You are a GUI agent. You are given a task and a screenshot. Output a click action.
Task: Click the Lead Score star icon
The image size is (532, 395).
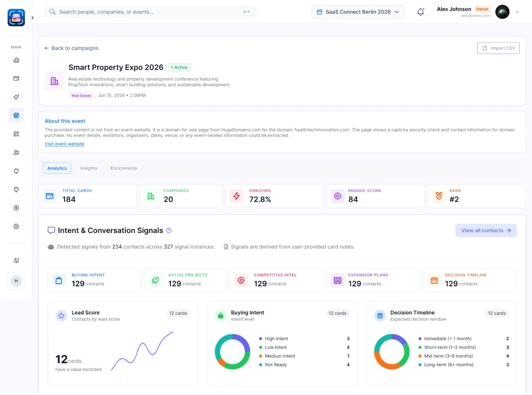pos(62,315)
